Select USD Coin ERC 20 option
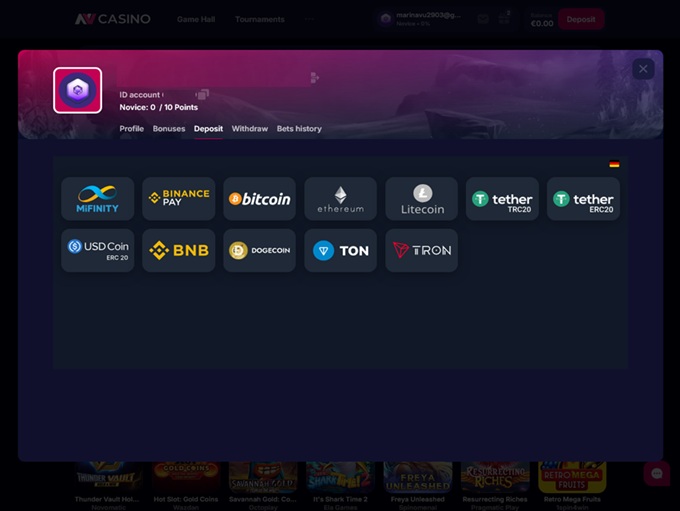680x511 pixels. pos(97,250)
